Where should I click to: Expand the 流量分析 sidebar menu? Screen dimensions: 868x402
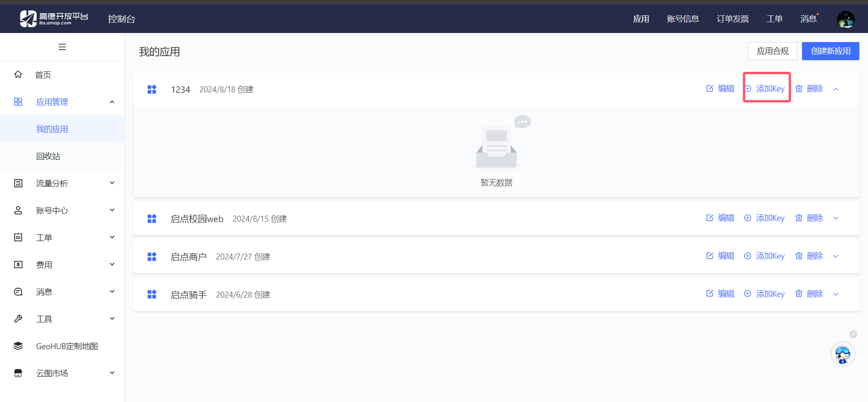coord(112,183)
